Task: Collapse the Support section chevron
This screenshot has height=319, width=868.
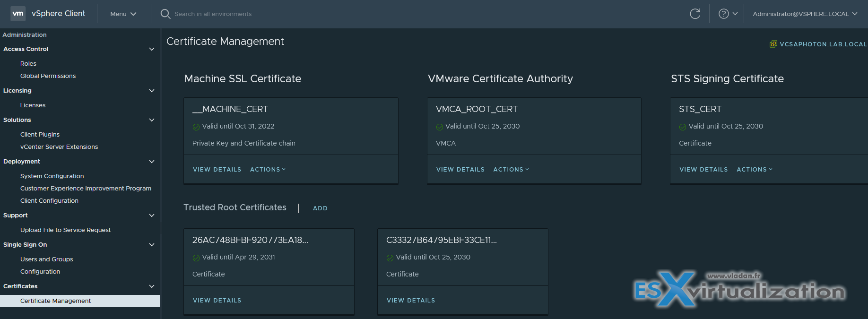Action: (x=152, y=216)
